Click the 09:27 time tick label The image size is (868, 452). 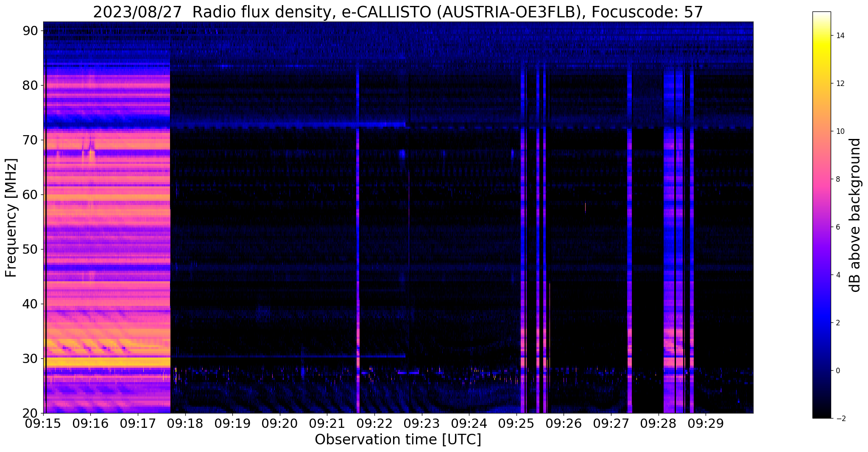click(611, 424)
